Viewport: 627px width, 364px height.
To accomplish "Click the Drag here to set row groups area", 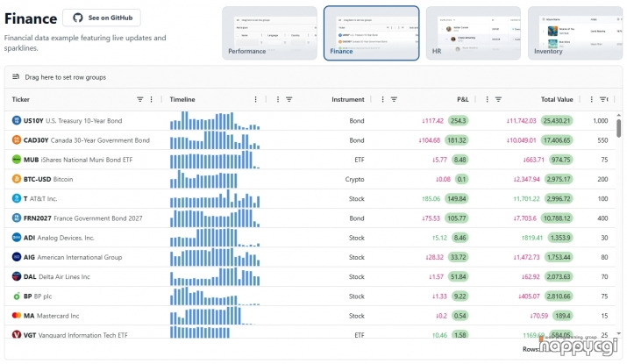I will 314,77.
